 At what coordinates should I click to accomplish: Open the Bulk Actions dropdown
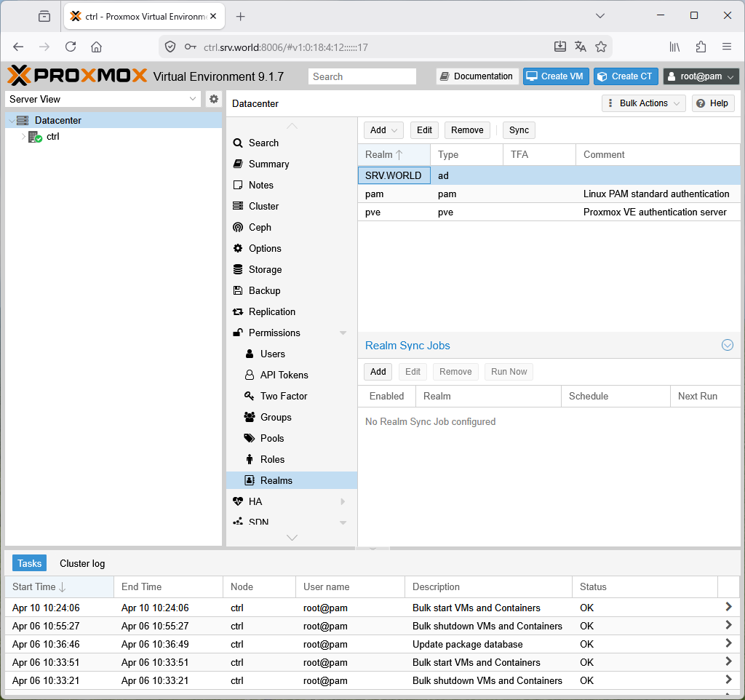(643, 103)
